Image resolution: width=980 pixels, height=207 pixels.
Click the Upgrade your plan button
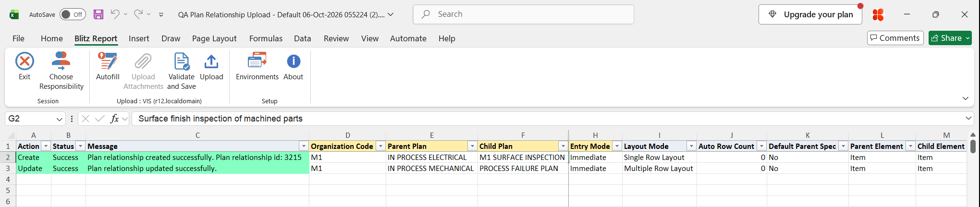point(810,14)
